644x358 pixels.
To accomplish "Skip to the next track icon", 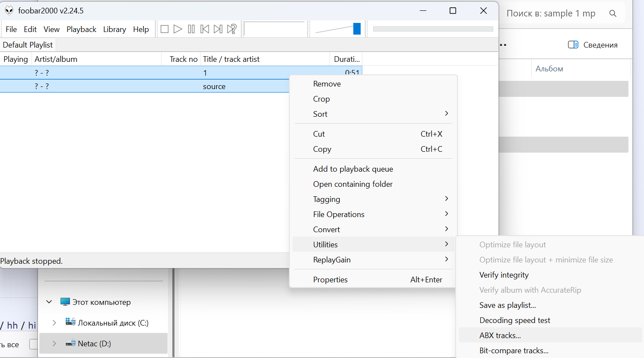I will 218,29.
